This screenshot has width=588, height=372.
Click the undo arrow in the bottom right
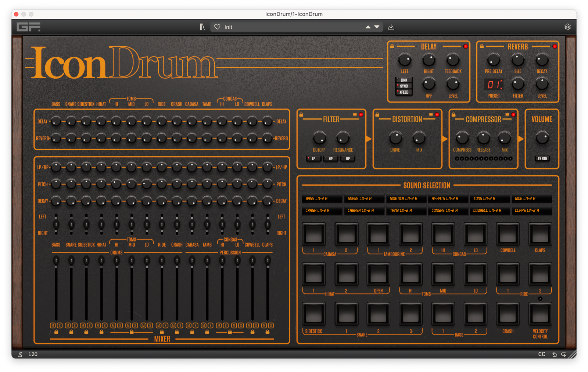(x=555, y=354)
